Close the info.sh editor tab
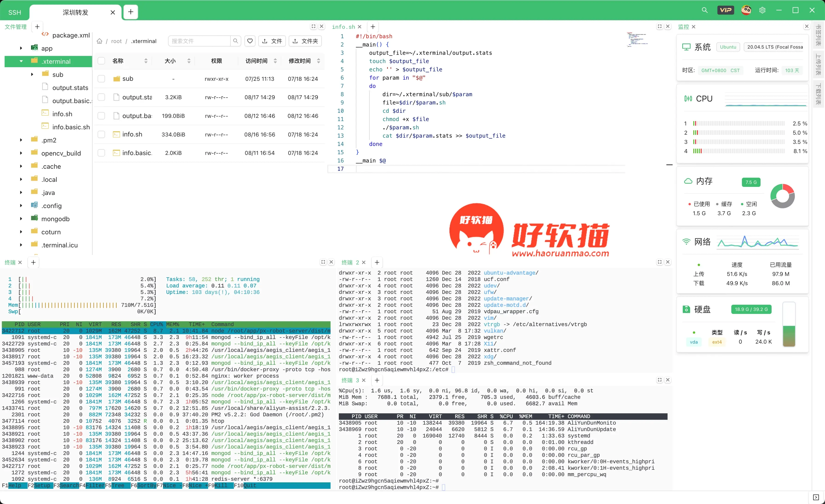 (x=360, y=27)
